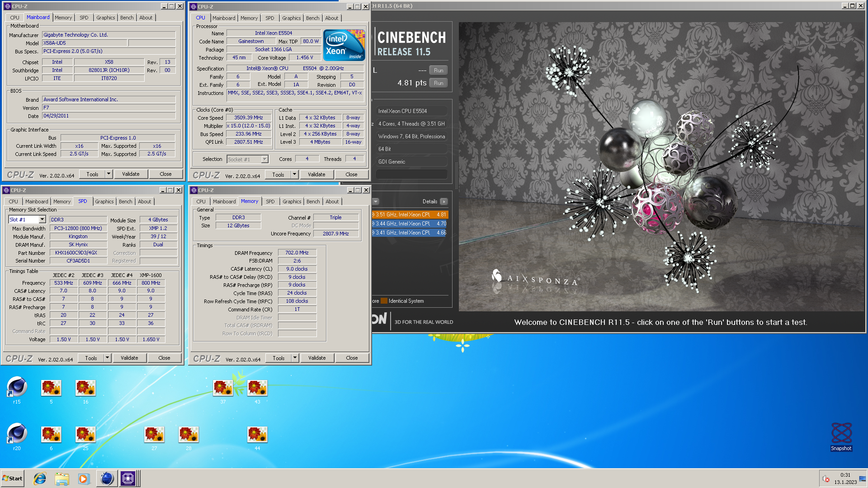Click the 'Award Software International Inc.' BIOS brand

coord(109,99)
